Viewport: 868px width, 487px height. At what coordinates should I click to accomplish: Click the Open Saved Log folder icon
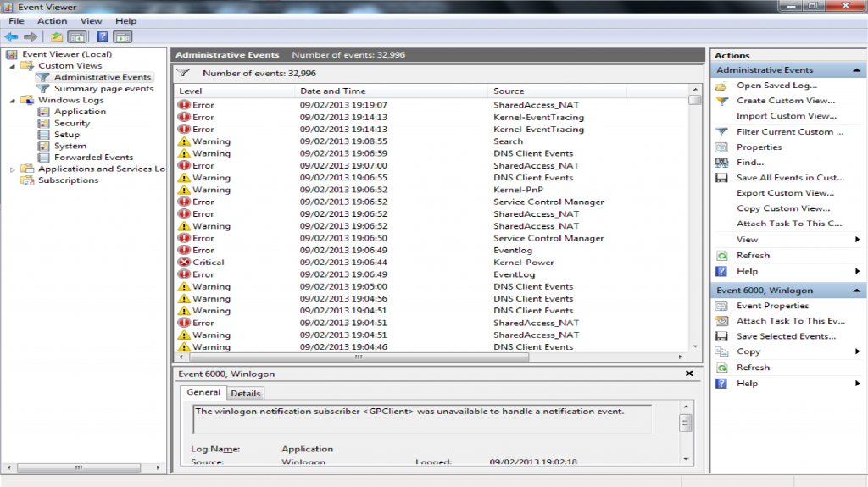[721, 86]
